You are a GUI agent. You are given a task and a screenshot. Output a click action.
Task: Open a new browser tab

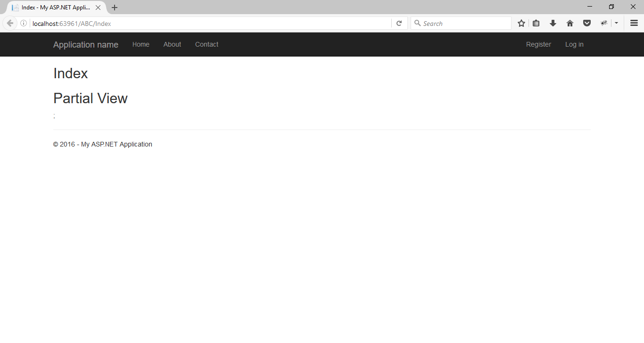[115, 7]
